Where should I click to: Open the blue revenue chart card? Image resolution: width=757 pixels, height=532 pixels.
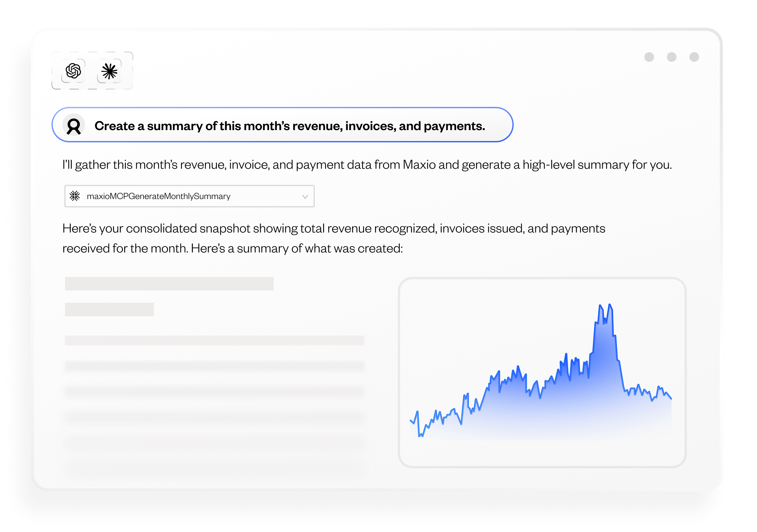click(x=542, y=372)
